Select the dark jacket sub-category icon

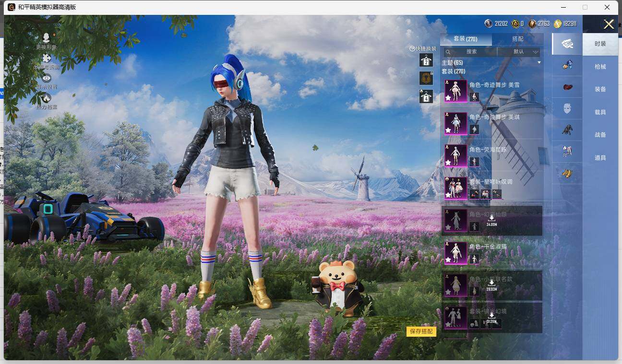[x=567, y=130]
